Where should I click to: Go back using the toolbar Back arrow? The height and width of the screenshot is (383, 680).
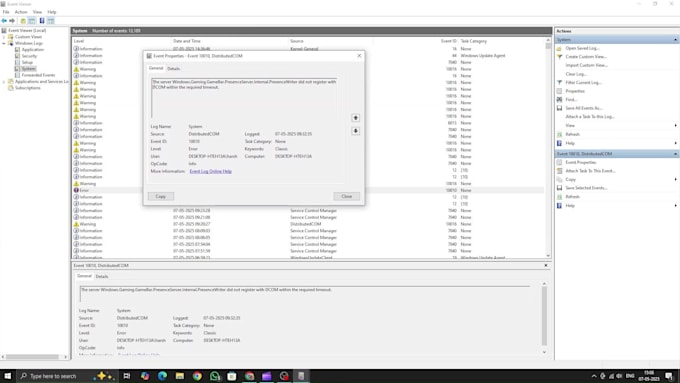4,21
